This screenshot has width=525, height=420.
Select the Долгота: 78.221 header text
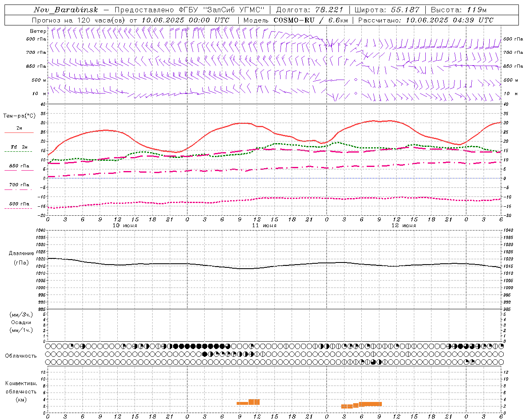pos(309,10)
